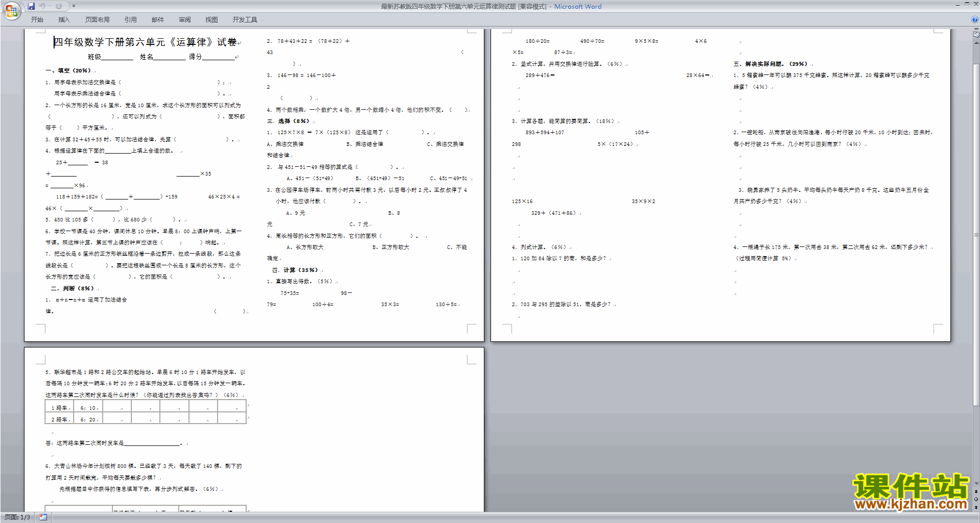Click the heading 四、计算（35%）
980x523 pixels.
[295, 270]
